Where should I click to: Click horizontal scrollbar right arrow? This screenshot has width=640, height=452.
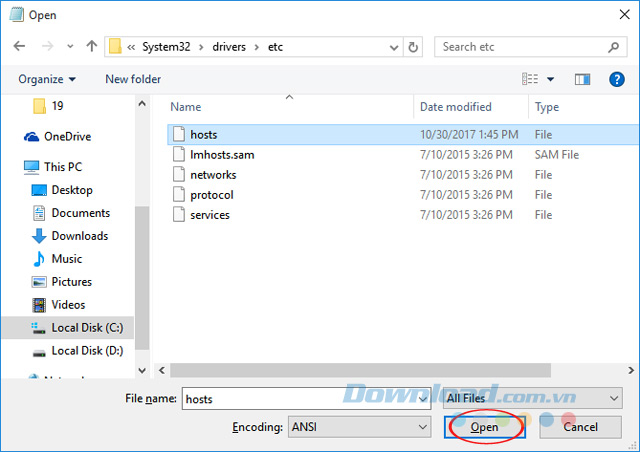[631, 370]
